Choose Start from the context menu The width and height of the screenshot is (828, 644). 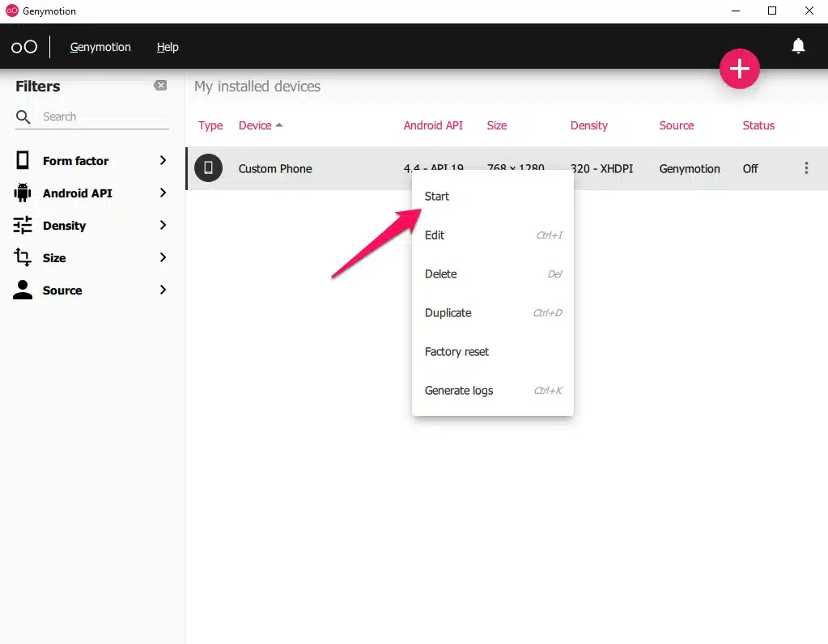[437, 197]
